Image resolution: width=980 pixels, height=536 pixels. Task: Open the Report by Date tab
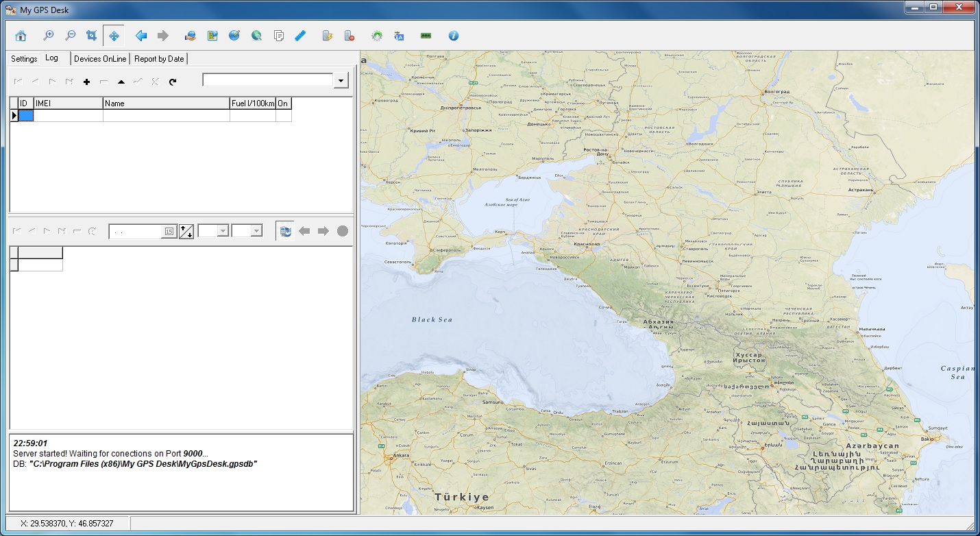[158, 59]
